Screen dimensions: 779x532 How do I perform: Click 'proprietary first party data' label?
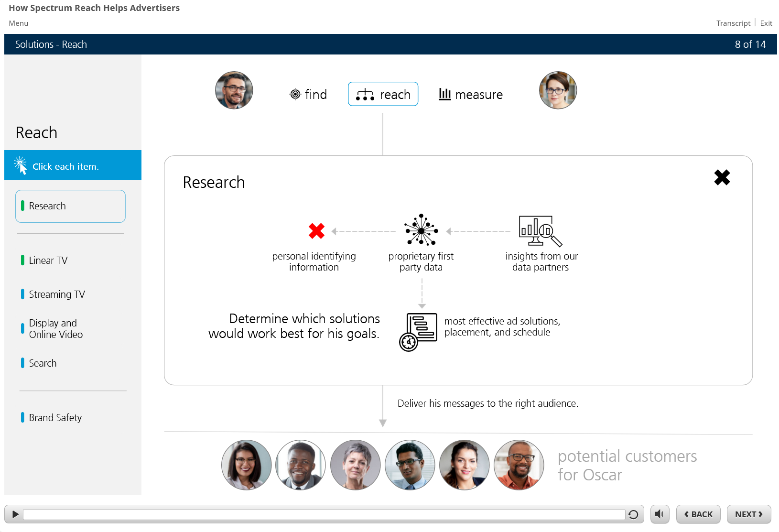click(421, 262)
